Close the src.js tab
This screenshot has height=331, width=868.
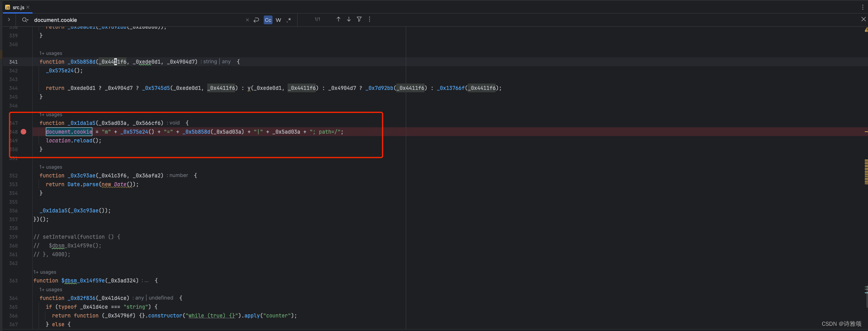click(28, 7)
